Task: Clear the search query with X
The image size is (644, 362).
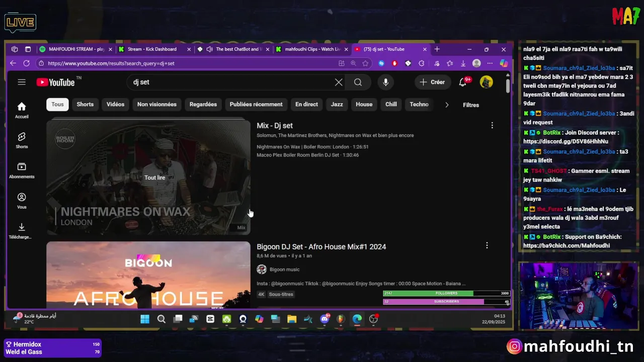Action: tap(339, 82)
